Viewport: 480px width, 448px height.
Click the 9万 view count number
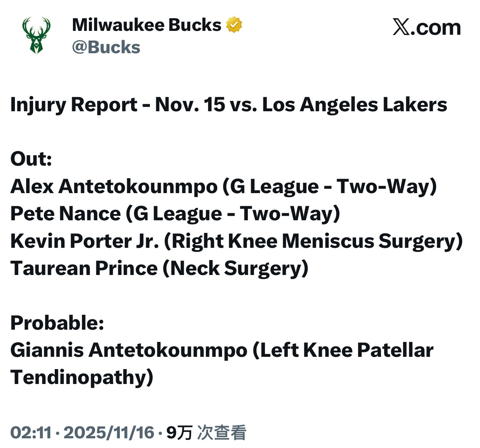click(179, 432)
